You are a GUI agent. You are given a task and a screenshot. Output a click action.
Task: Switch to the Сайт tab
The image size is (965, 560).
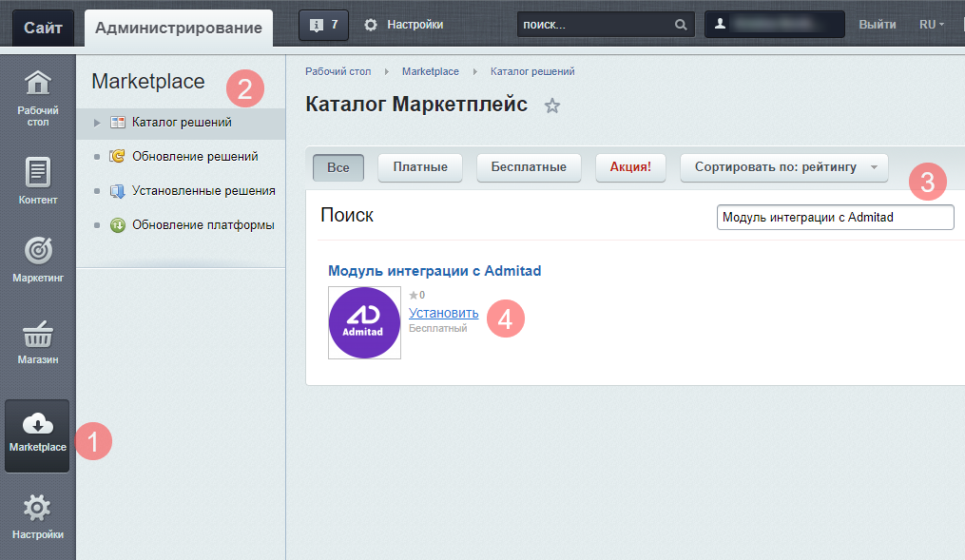click(43, 28)
